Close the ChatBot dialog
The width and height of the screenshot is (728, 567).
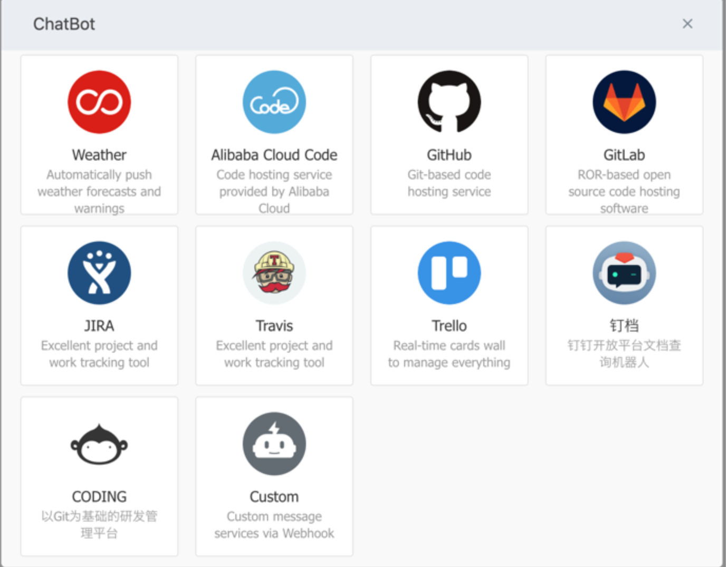tap(687, 24)
